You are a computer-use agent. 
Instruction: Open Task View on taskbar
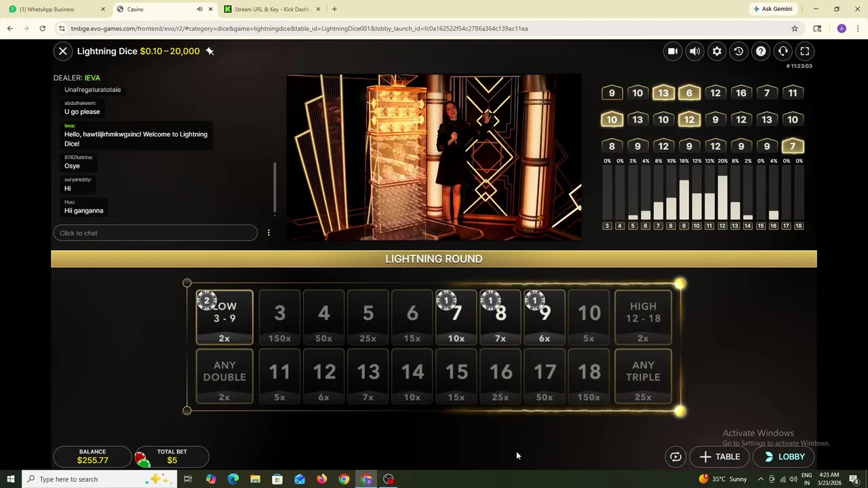tap(188, 479)
